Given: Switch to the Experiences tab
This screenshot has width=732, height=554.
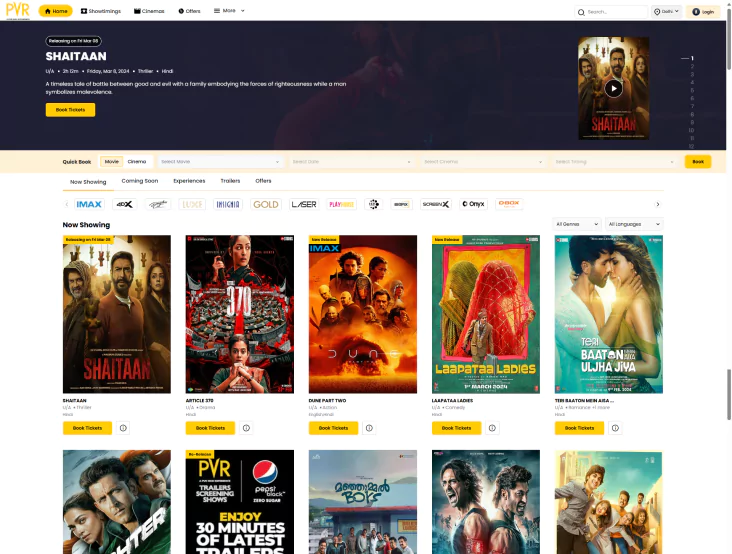Looking at the screenshot, I should click(x=189, y=181).
